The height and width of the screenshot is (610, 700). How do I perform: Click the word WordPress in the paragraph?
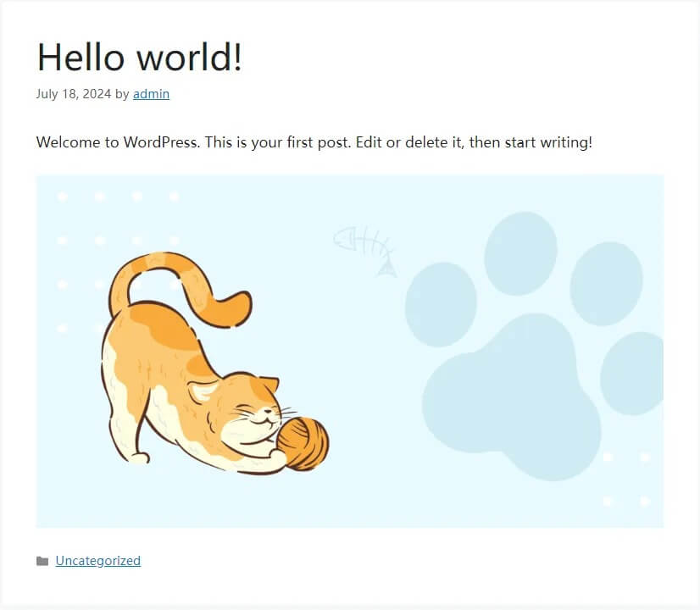161,142
